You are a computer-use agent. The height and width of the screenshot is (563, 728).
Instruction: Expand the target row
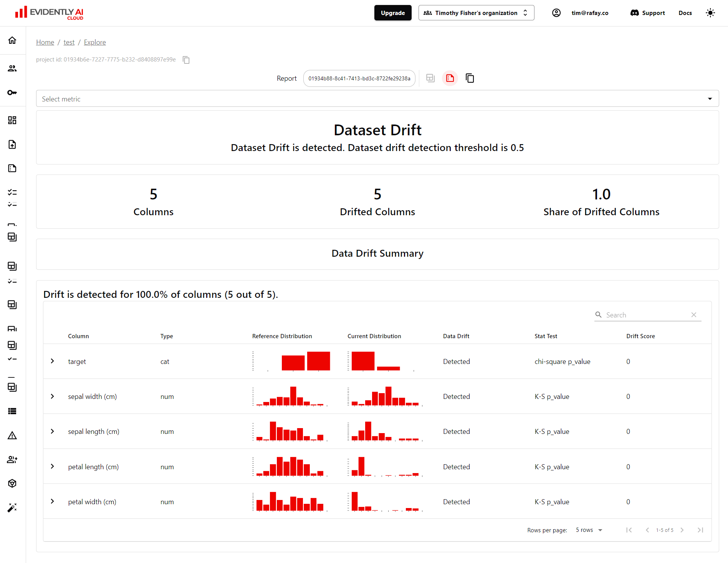[53, 361]
